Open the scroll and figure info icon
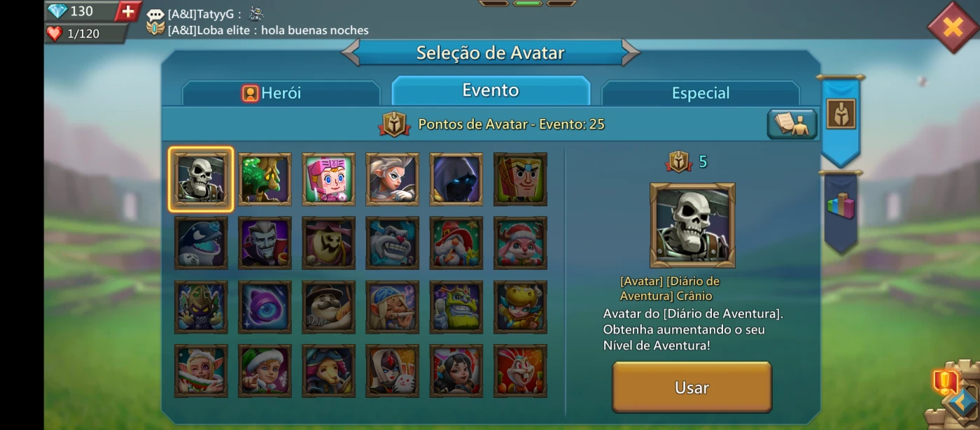Viewport: 980px width, 430px height. pos(792,124)
